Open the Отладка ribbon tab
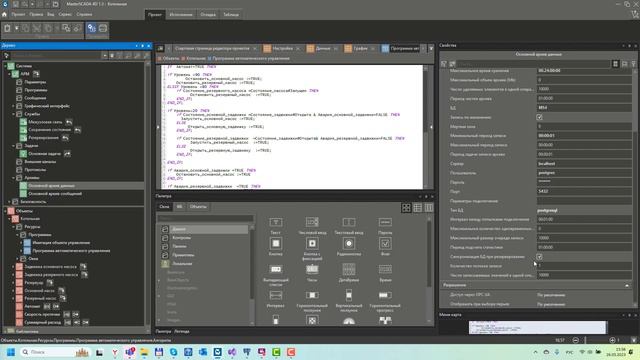Screen dimensions: 640x360 click(208, 15)
